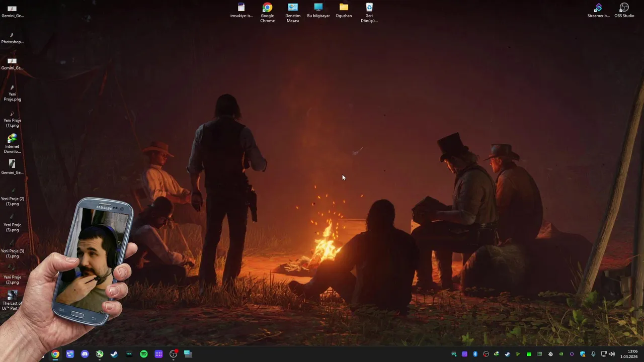
Task: Click the green play-triangle tray icon
Action: [518, 354]
